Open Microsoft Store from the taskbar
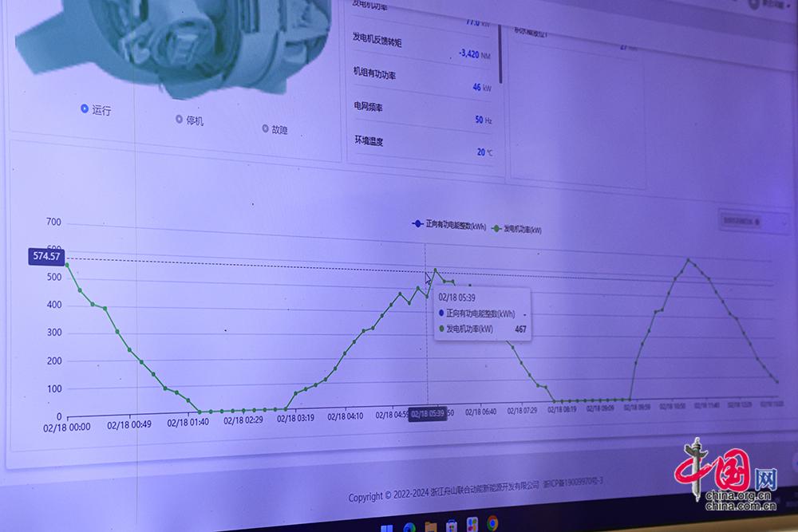This screenshot has height=532, width=798. tap(452, 526)
